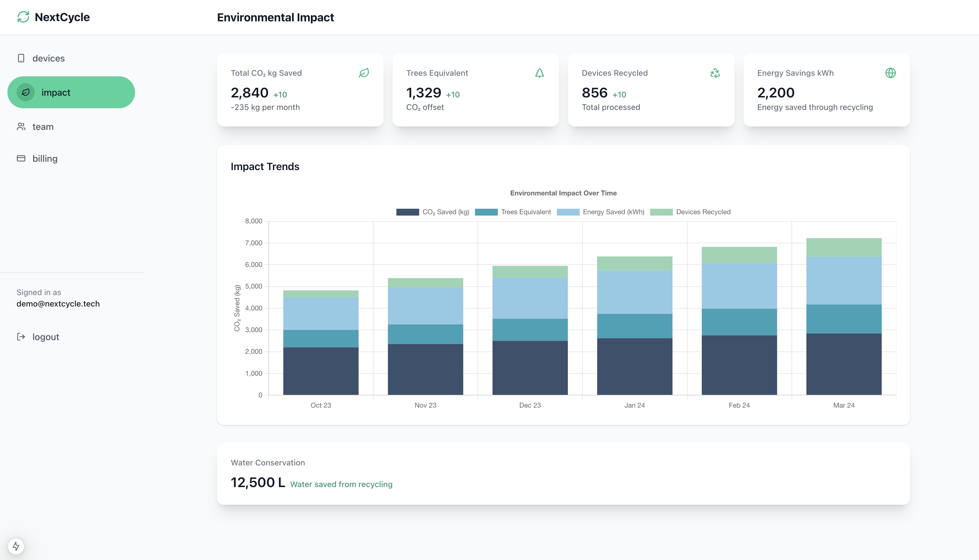Click the 8,000 y-axis label

pyautogui.click(x=254, y=221)
